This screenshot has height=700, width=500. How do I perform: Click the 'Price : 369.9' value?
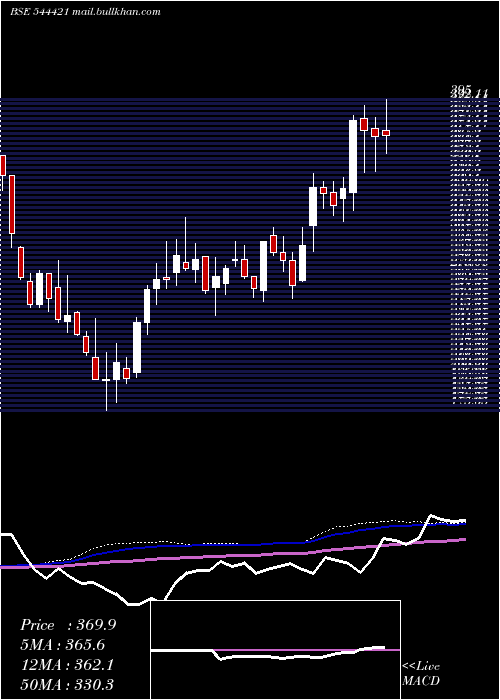point(68,625)
